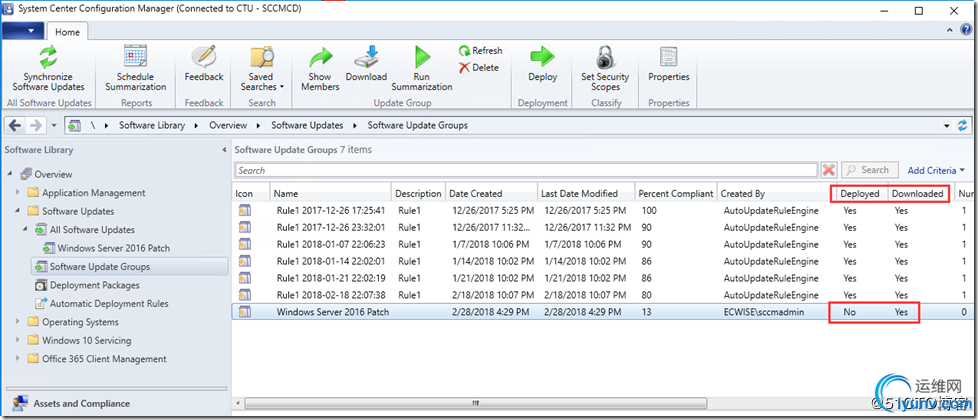The width and height of the screenshot is (978, 420).
Task: Open Assets and Compliance workspace
Action: coord(81,403)
